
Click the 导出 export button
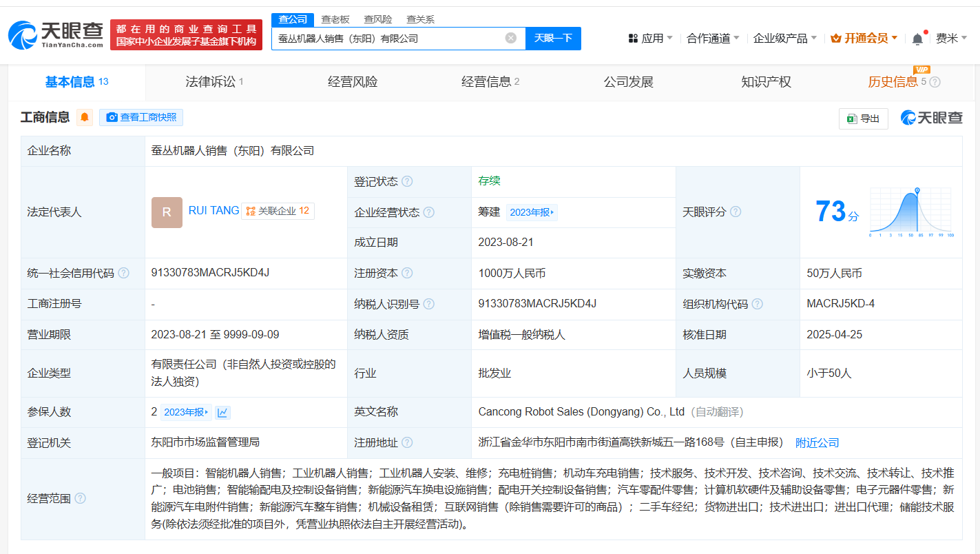pos(863,119)
